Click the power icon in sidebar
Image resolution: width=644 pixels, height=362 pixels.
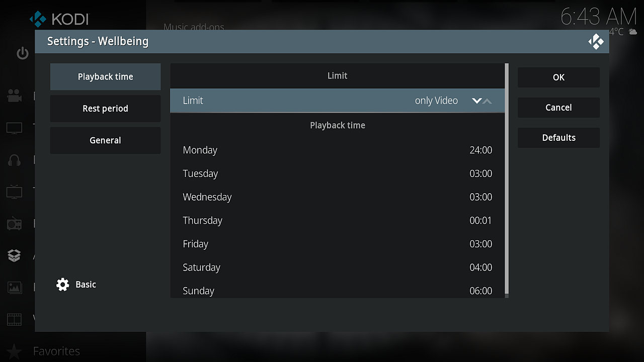click(23, 53)
